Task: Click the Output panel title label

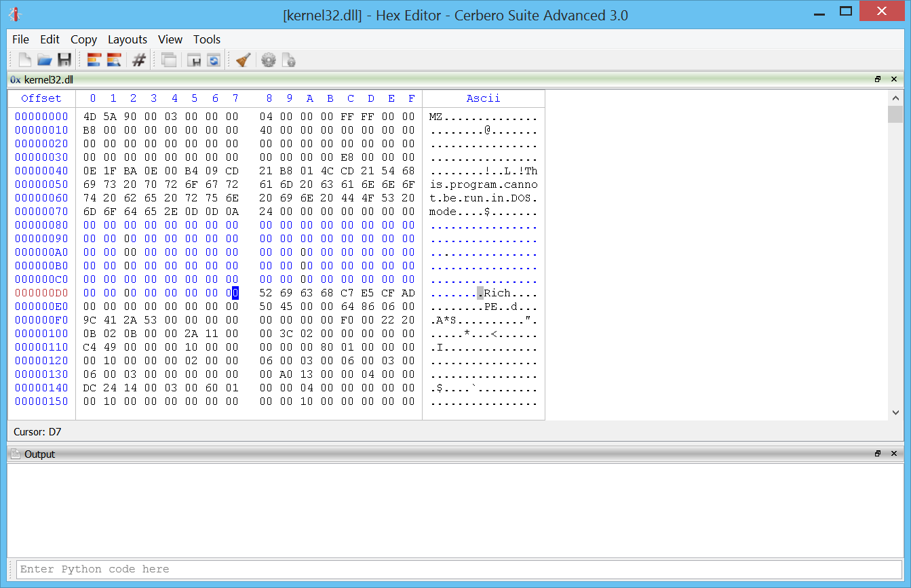Action: (40, 454)
